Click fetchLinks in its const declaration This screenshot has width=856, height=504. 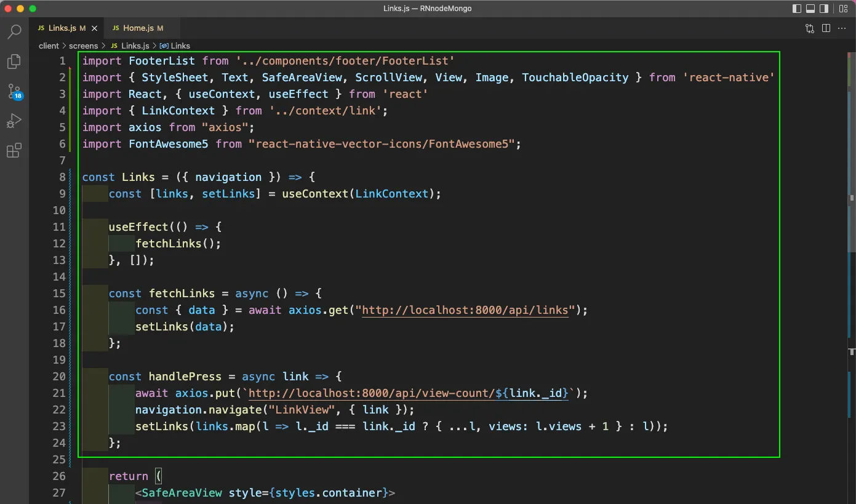click(182, 294)
